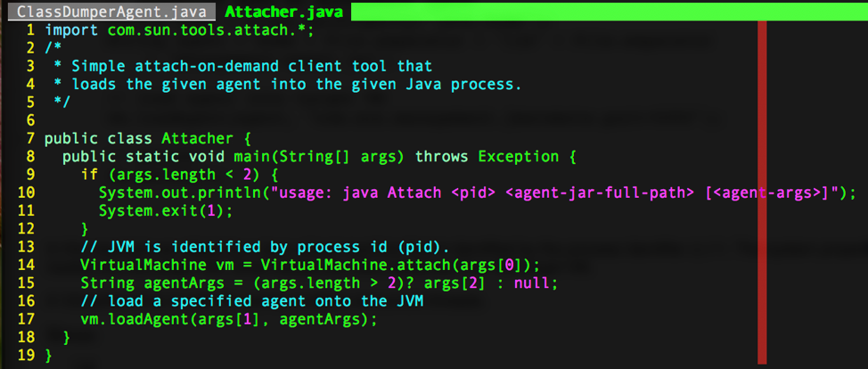Click the final closing brace on line 19

(x=49, y=356)
